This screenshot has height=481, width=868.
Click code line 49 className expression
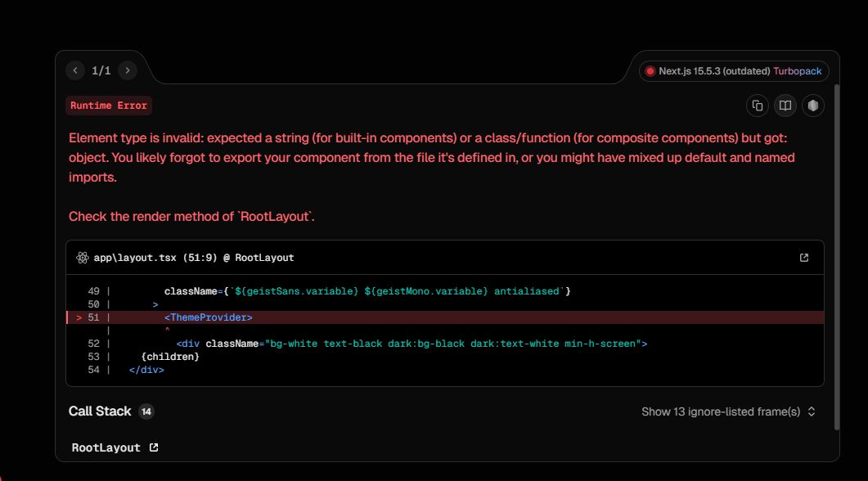[x=367, y=291]
